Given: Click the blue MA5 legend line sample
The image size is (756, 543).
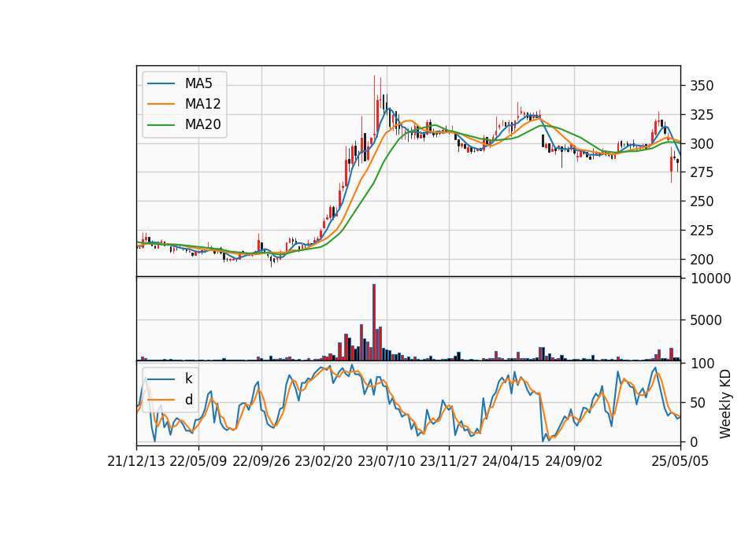Looking at the screenshot, I should click(161, 83).
